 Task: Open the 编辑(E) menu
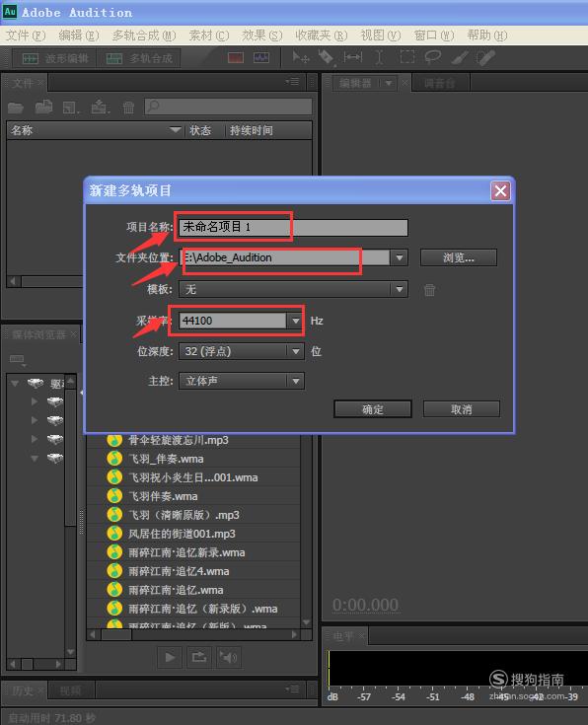click(79, 36)
